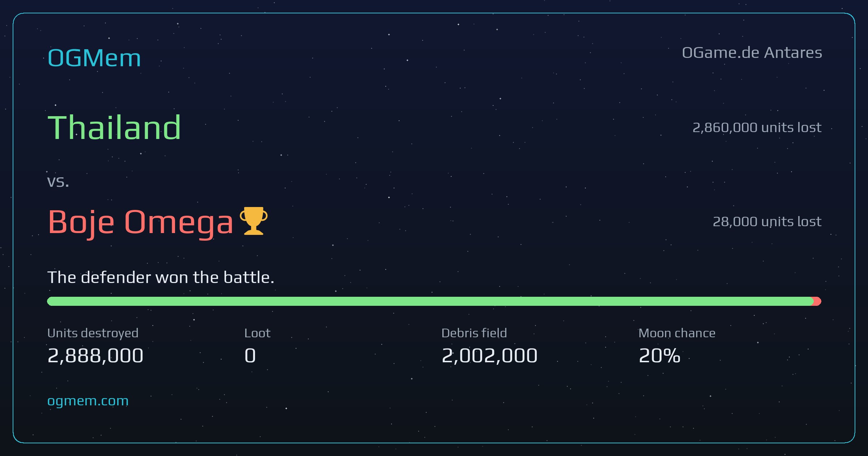This screenshot has height=456, width=868.
Task: Click the 2,860,000 units lost text
Action: (x=757, y=127)
